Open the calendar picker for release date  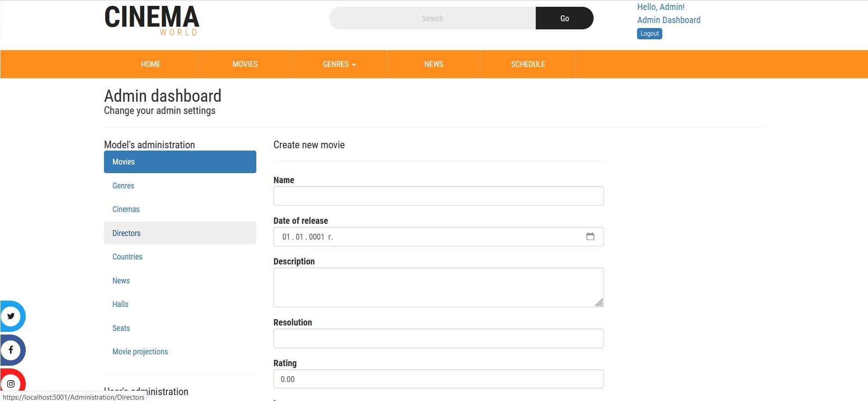click(590, 236)
